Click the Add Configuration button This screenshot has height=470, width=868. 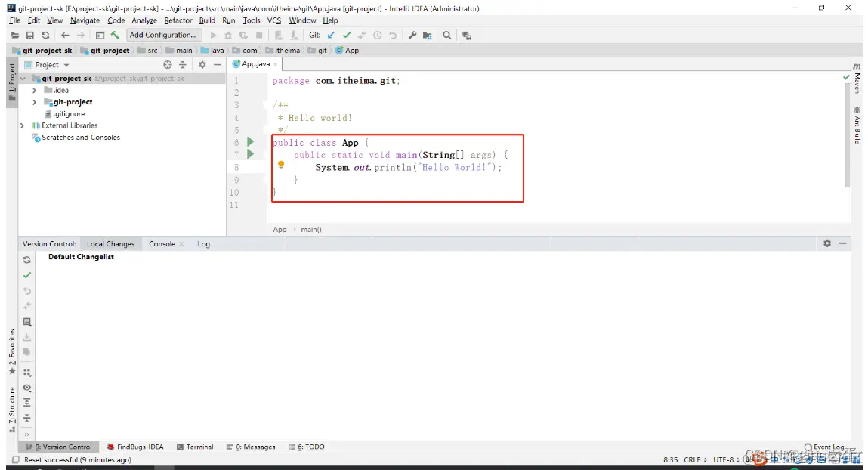pyautogui.click(x=162, y=35)
